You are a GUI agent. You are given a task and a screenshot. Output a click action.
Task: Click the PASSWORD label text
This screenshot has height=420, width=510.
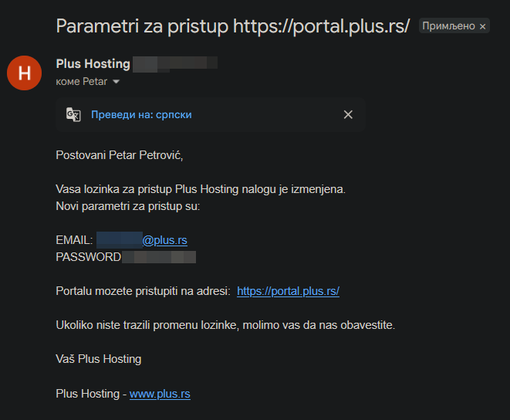tap(88, 257)
